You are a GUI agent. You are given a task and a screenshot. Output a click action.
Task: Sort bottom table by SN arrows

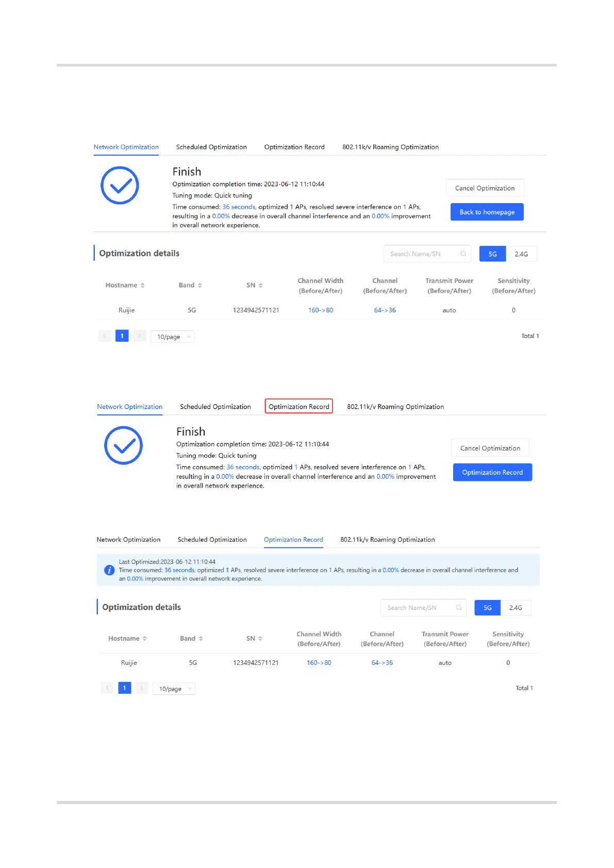(260, 639)
